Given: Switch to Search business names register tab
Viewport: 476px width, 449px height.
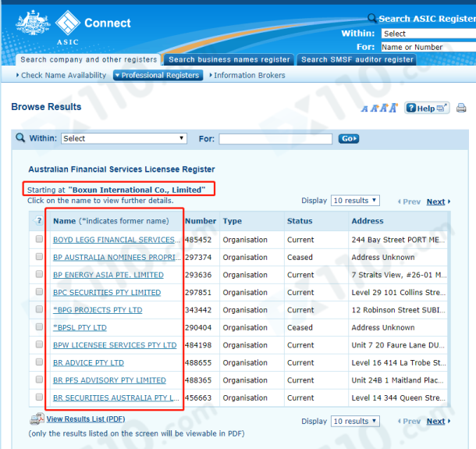Looking at the screenshot, I should pos(229,59).
